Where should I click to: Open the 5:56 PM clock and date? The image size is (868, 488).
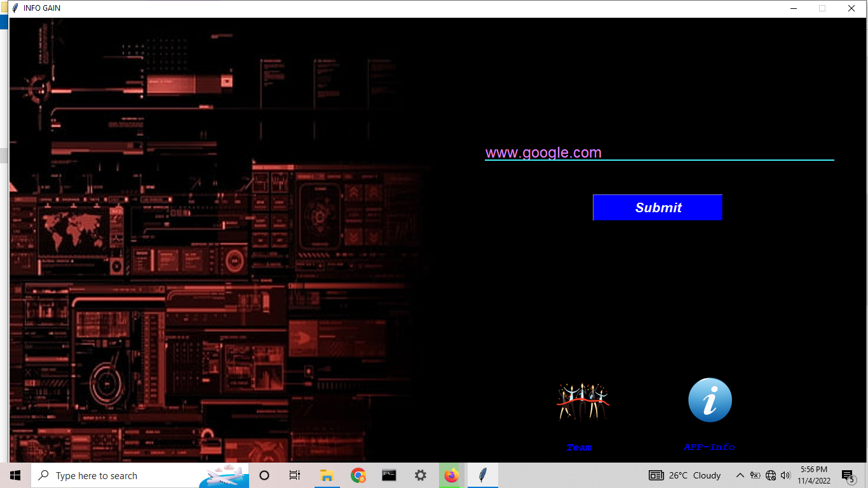pyautogui.click(x=814, y=475)
